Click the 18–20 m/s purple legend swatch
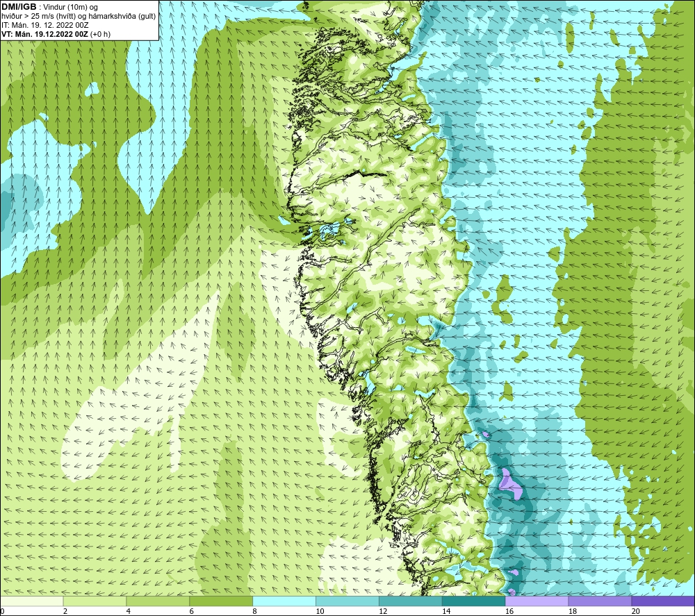This screenshot has height=616, width=695. 600,601
